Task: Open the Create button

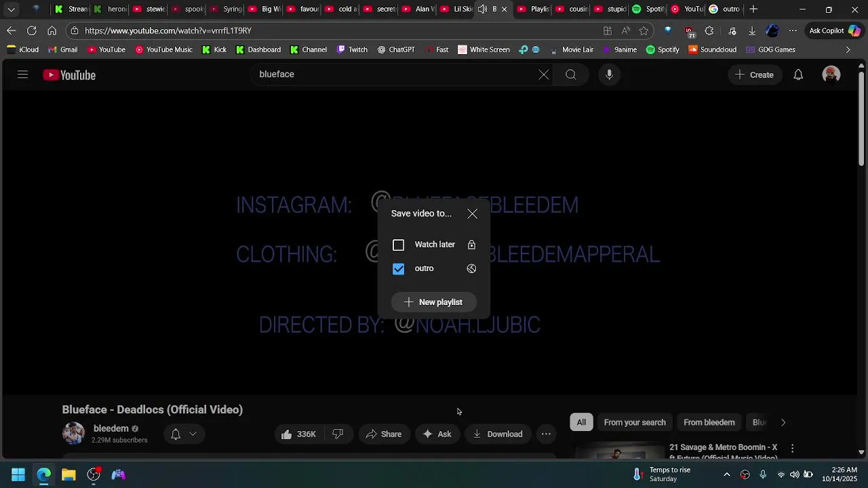Action: click(754, 75)
